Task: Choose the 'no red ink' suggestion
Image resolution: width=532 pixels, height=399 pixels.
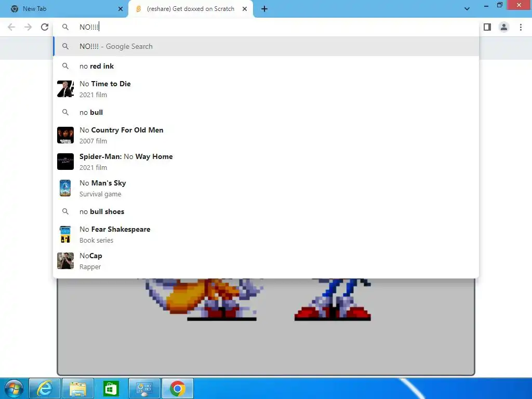Action: [x=266, y=66]
